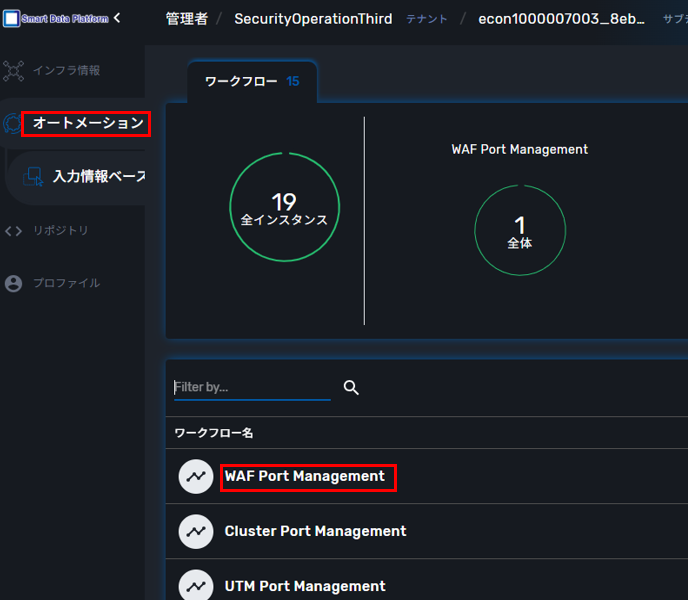Click the Cluster Port Management row icon

[x=196, y=532]
